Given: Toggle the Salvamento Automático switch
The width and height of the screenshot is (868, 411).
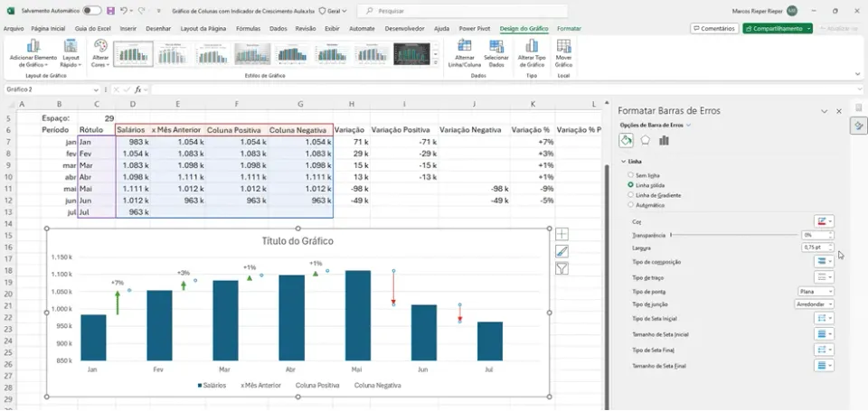Looking at the screenshot, I should click(91, 11).
